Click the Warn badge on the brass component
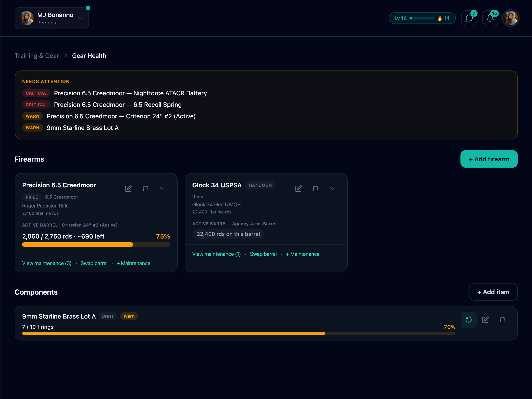This screenshot has height=399, width=532. (129, 316)
